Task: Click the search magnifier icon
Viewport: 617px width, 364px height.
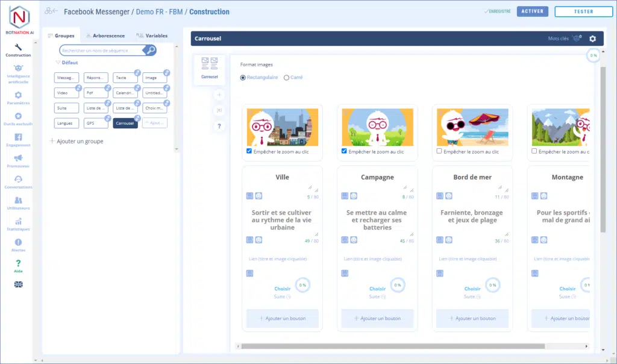Action: pyautogui.click(x=151, y=51)
